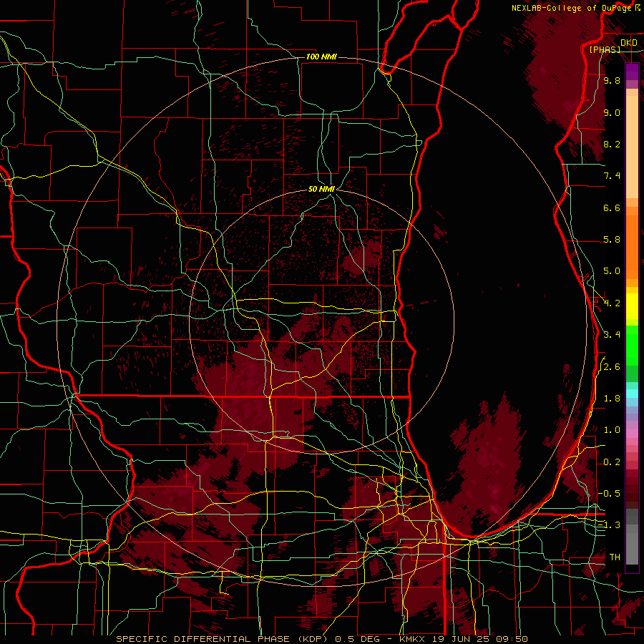
Task: Click the bright green segment of the color bar
Action: [632, 346]
